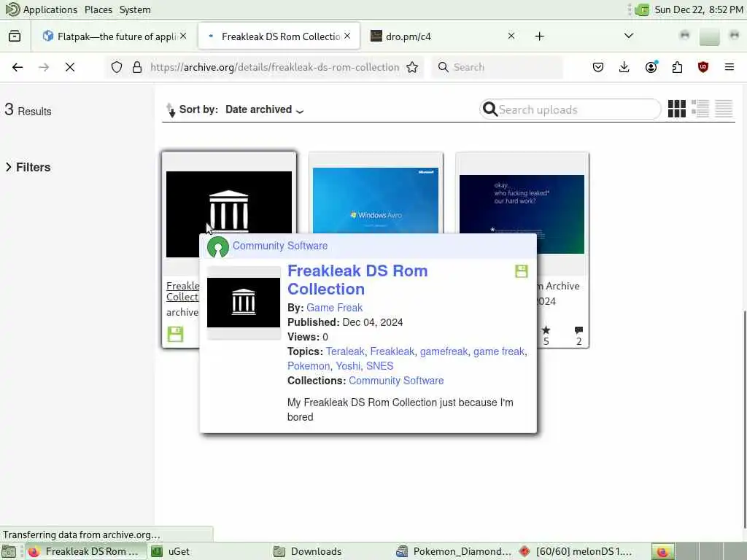Open the Places menu
This screenshot has width=747, height=560.
point(98,9)
